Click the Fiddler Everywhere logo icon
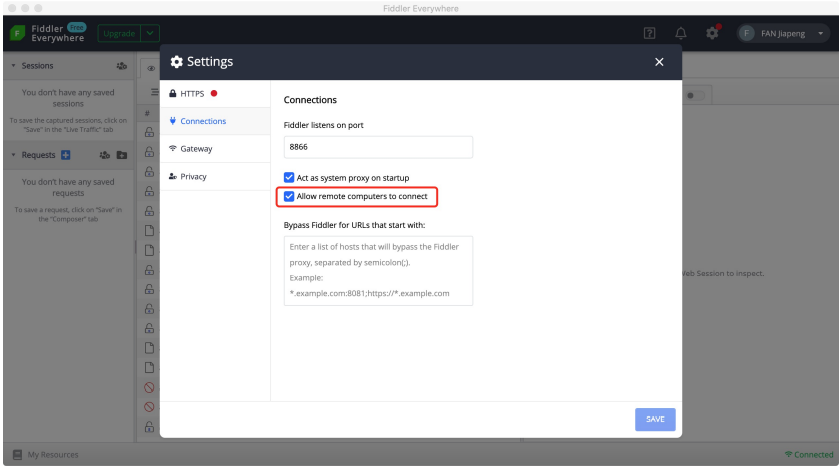This screenshot has height=469, width=840. click(17, 34)
